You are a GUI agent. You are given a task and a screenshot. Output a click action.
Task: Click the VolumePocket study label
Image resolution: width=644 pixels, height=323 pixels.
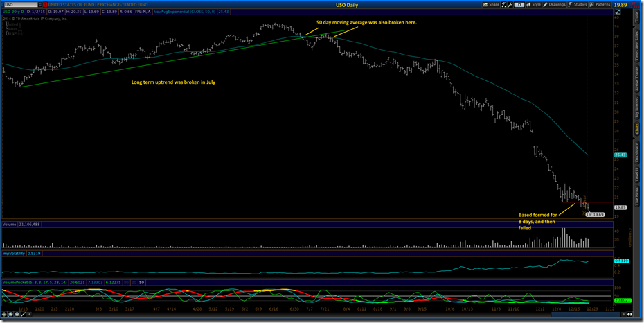click(35, 283)
